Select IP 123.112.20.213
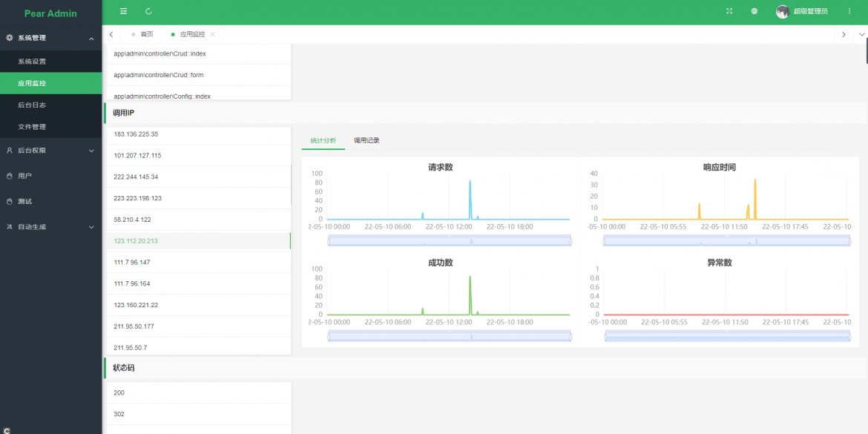 coord(198,241)
